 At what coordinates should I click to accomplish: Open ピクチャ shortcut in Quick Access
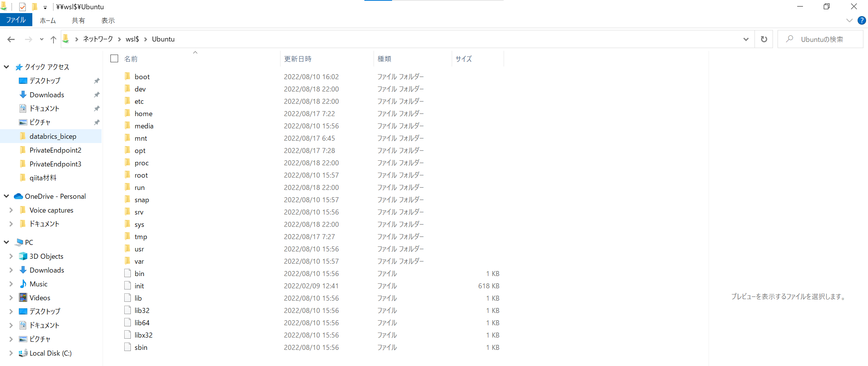click(x=40, y=122)
